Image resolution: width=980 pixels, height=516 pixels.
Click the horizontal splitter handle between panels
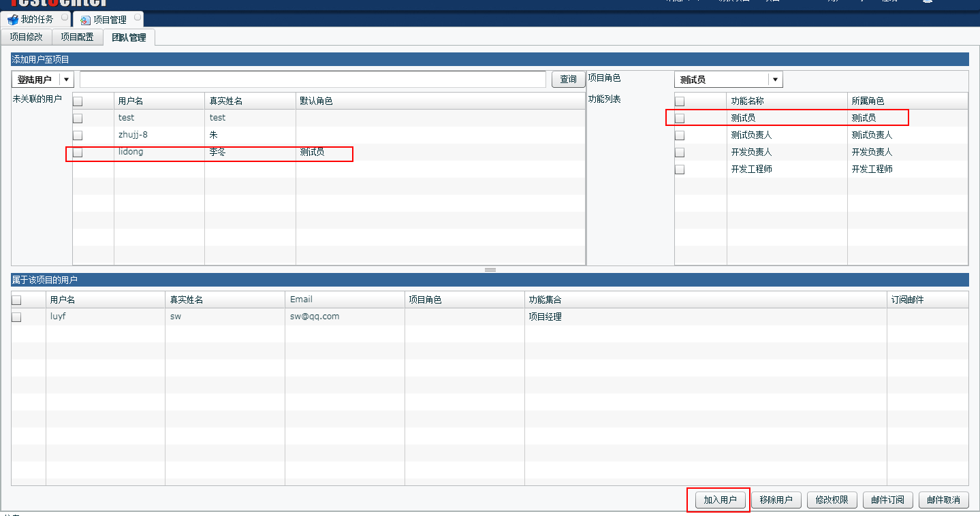490,270
